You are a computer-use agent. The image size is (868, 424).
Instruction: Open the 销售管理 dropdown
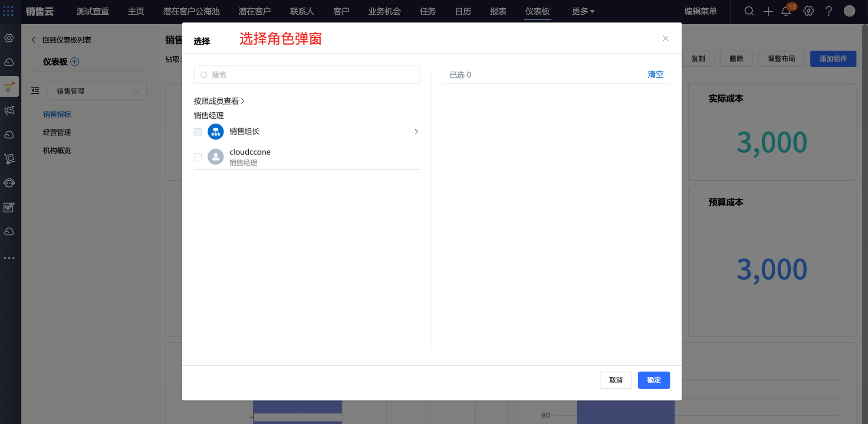point(97,91)
